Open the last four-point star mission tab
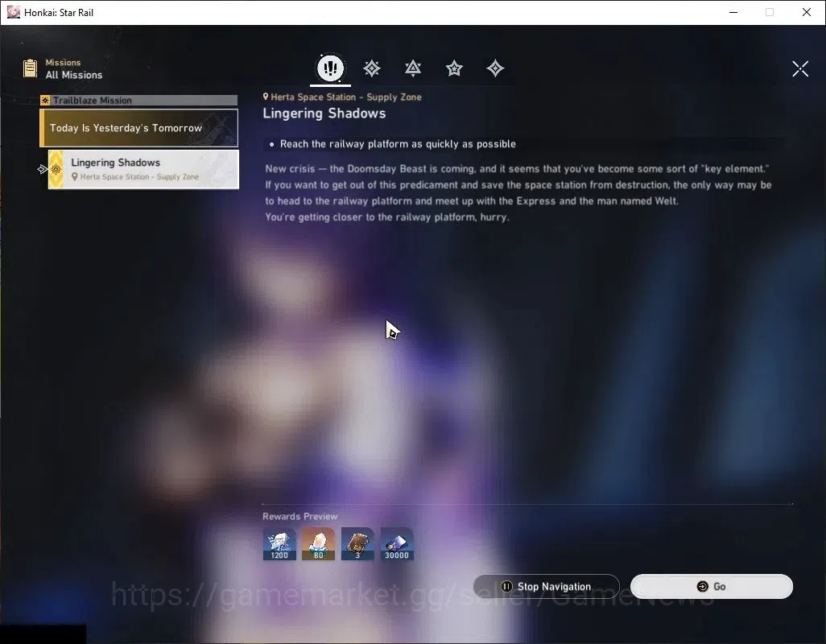This screenshot has height=644, width=826. [x=495, y=68]
